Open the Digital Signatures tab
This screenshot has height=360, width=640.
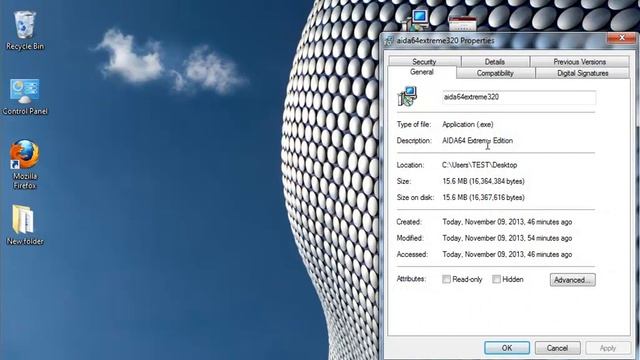(x=582, y=73)
